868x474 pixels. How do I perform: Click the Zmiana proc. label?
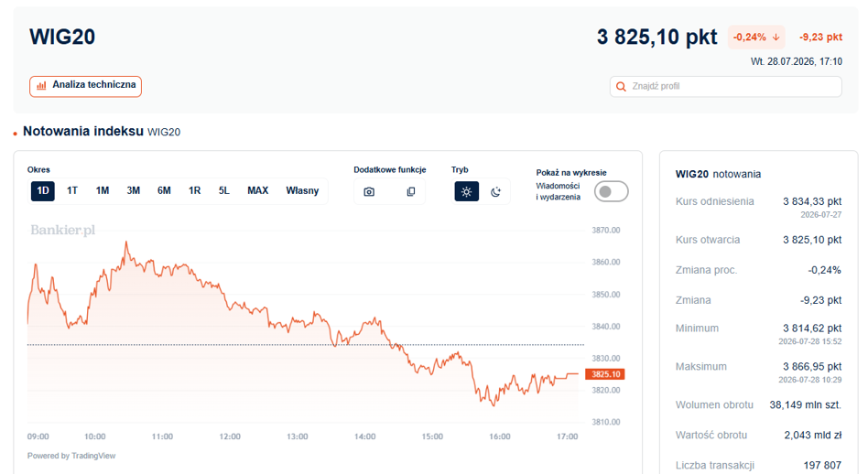pyautogui.click(x=706, y=270)
